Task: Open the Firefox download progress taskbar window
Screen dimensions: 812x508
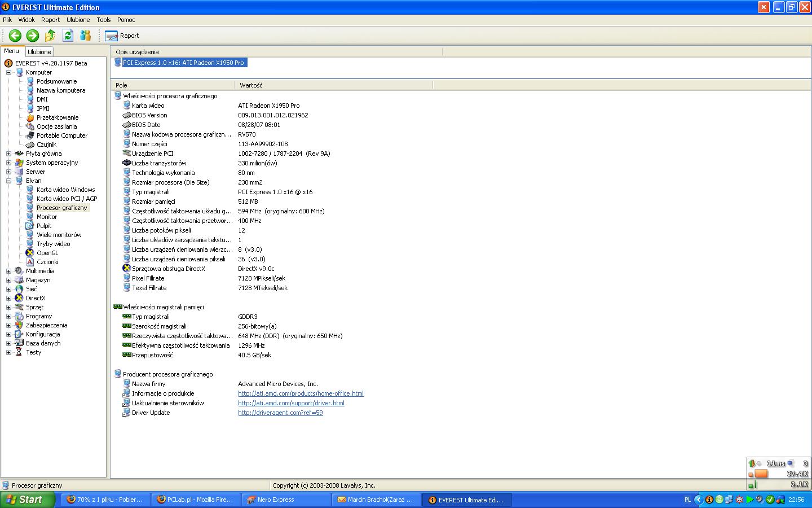Action: [106, 500]
